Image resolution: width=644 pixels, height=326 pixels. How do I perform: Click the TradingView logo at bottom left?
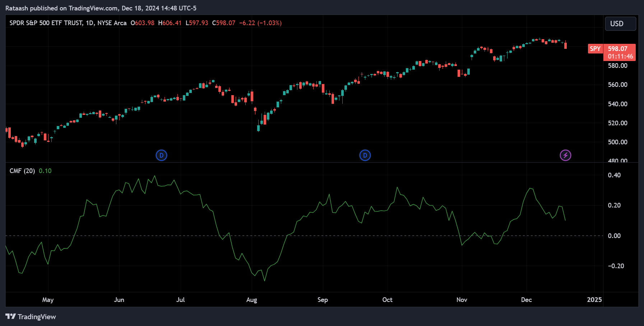pyautogui.click(x=31, y=317)
